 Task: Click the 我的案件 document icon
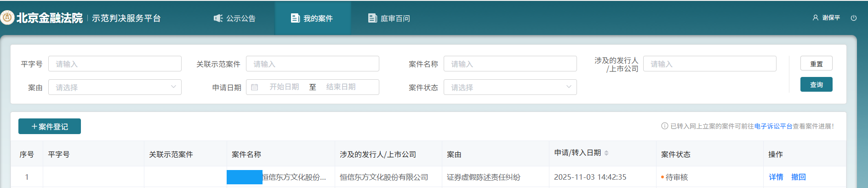pos(295,18)
